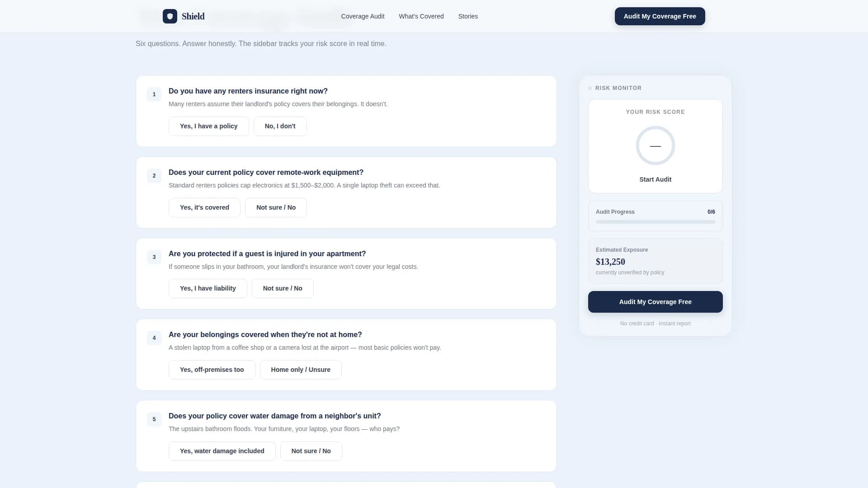Choose "Yes, it's covered" for remote-work equipment
Screen dimensions: 868x488
click(x=204, y=207)
